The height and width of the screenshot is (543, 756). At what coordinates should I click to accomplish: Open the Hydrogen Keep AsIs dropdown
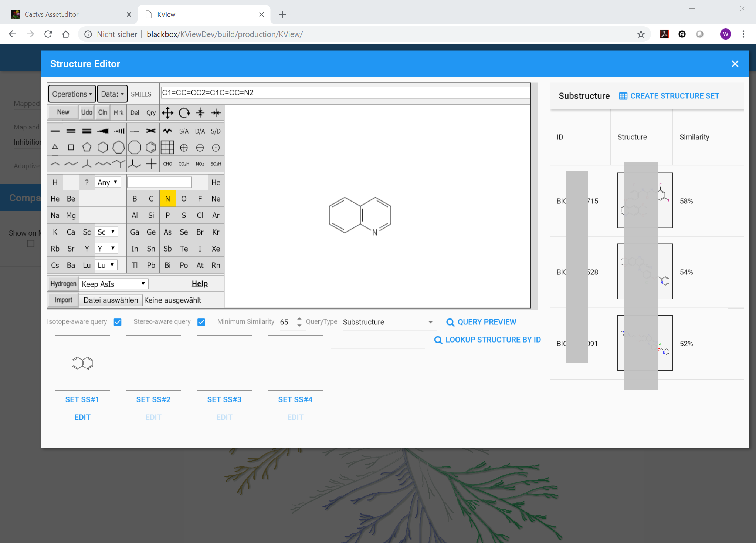tap(113, 284)
